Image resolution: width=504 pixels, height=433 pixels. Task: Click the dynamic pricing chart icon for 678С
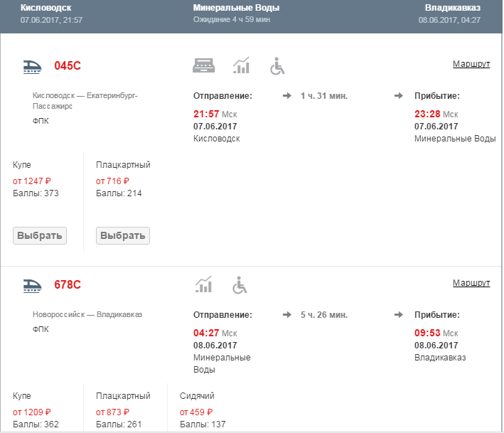tap(204, 285)
